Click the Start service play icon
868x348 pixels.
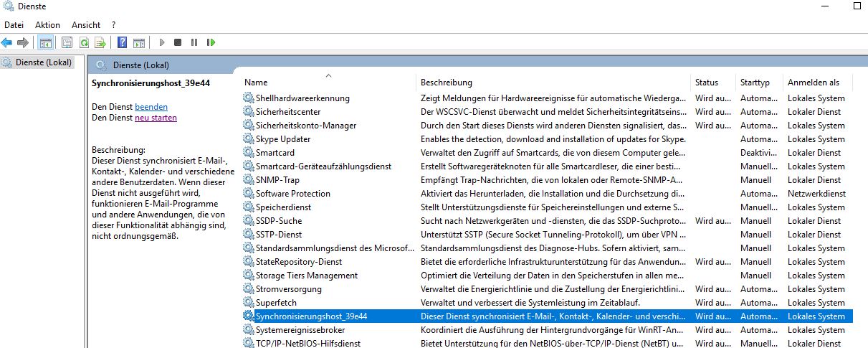pos(162,42)
